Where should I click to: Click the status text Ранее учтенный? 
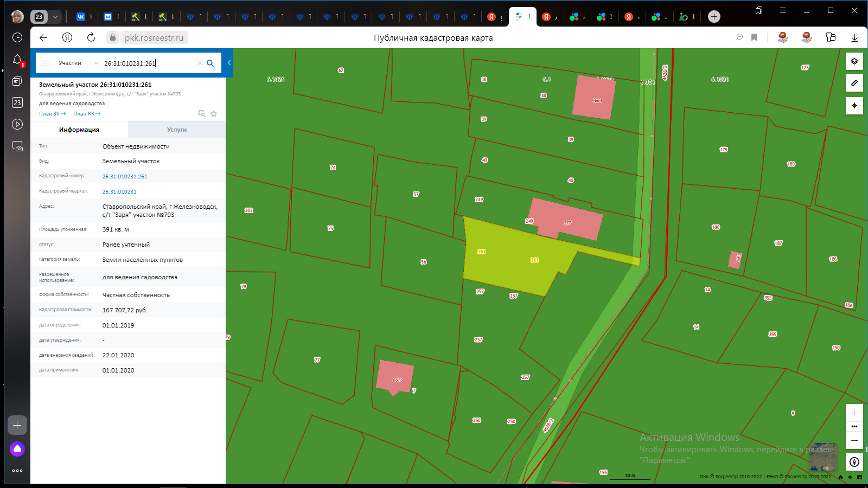pos(126,245)
